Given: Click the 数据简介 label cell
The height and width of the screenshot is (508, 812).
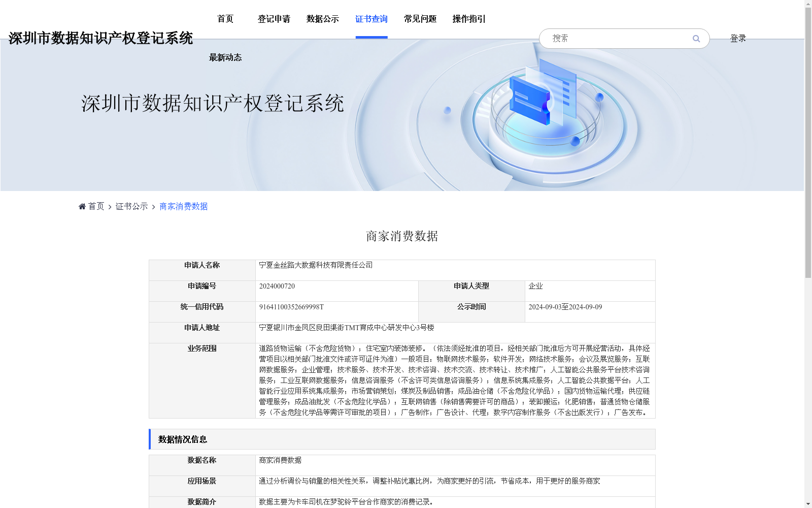Looking at the screenshot, I should coord(202,502).
